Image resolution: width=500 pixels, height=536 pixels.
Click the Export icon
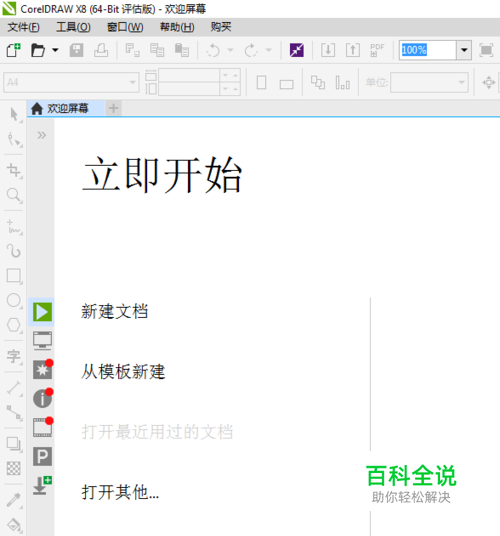[x=353, y=50]
